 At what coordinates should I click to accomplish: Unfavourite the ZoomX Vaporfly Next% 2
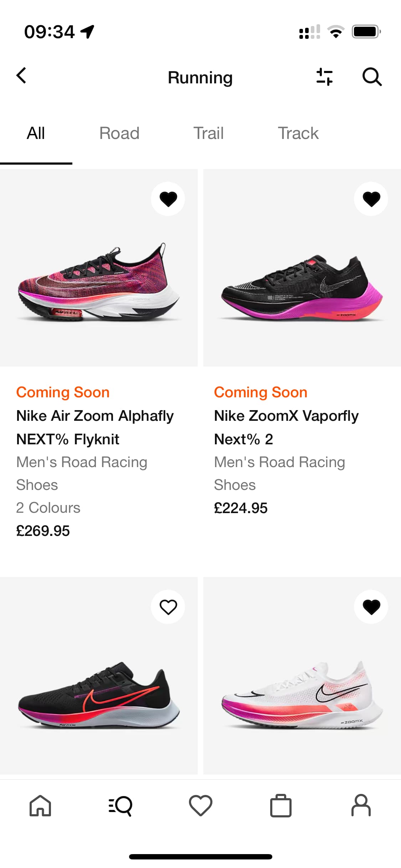click(x=371, y=199)
